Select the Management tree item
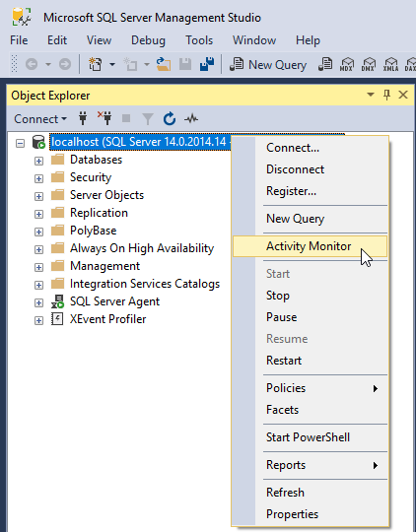The image size is (416, 532). coord(104,266)
